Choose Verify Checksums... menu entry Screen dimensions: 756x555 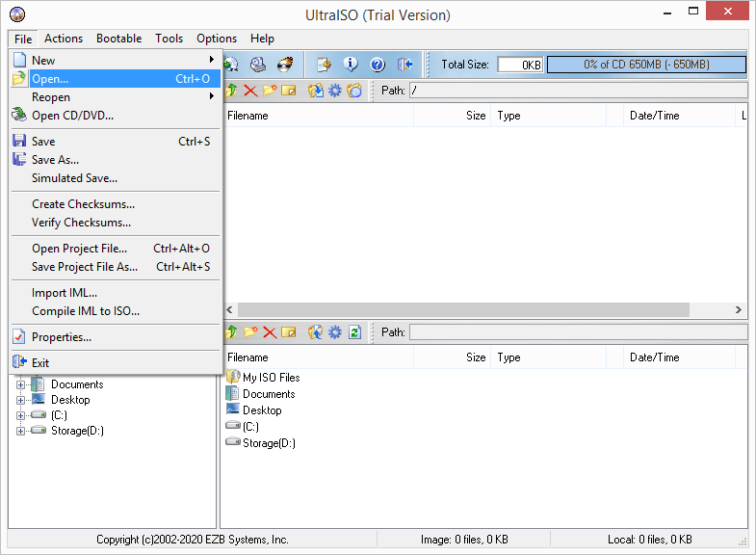tap(116, 223)
